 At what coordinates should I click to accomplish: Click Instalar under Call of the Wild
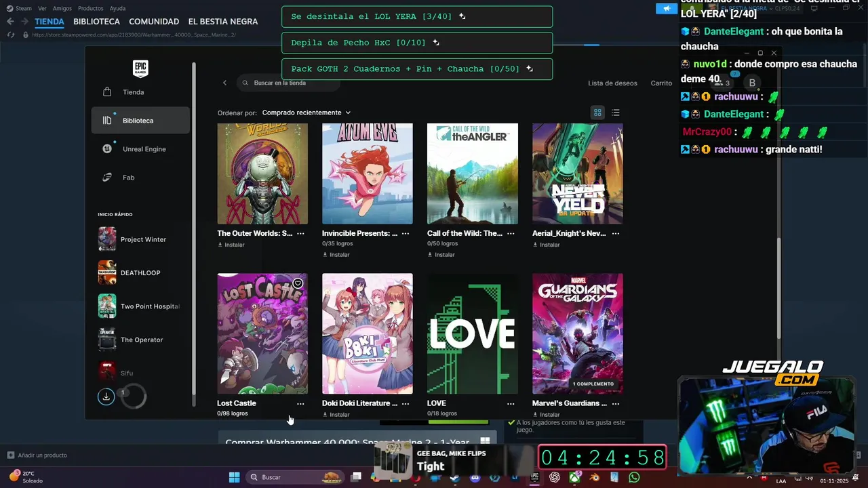coord(441,255)
